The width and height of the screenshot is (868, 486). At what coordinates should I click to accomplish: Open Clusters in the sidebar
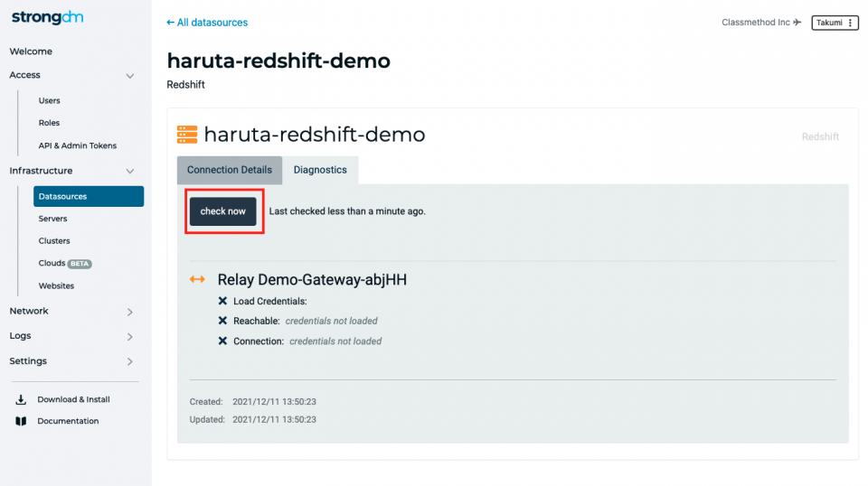pos(54,240)
